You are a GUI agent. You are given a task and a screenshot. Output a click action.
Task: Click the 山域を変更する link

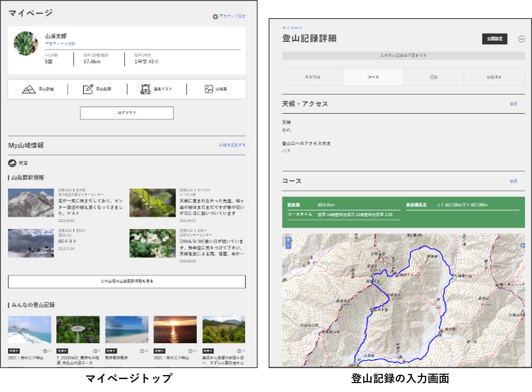[232, 145]
